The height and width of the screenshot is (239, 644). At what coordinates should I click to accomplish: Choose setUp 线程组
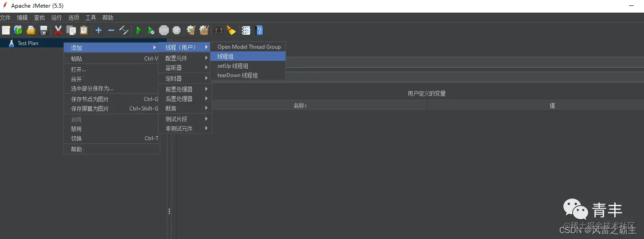click(x=248, y=66)
